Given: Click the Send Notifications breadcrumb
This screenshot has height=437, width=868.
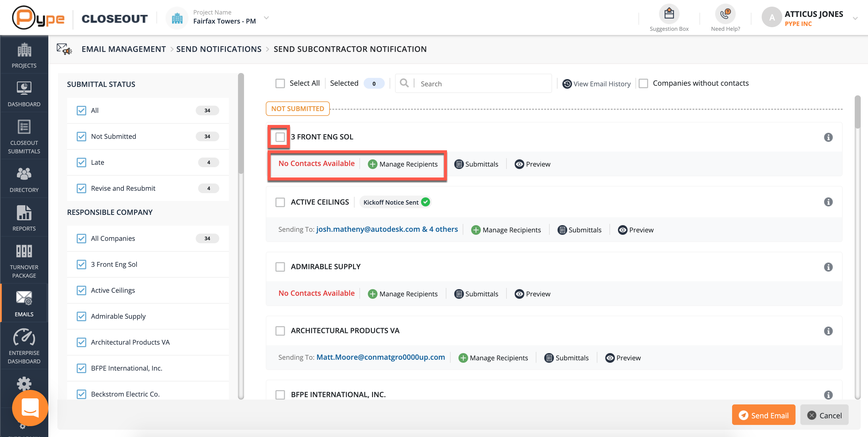Looking at the screenshot, I should 219,49.
